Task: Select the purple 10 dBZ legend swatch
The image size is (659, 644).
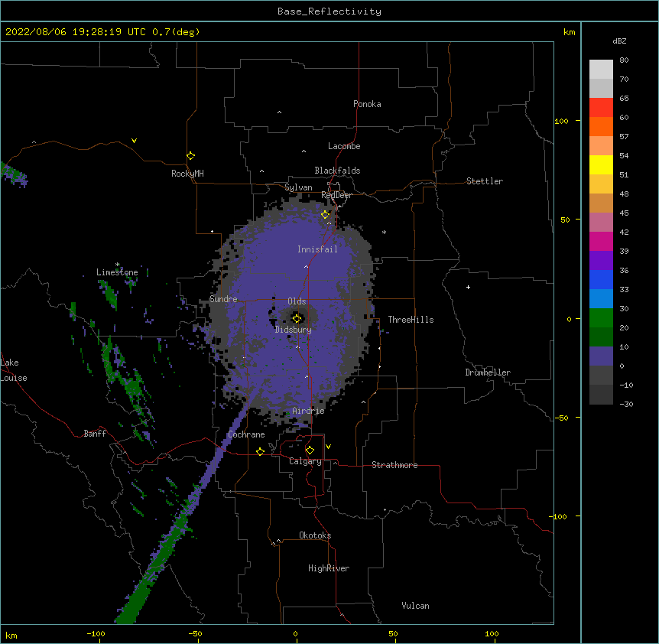Action: (x=601, y=356)
